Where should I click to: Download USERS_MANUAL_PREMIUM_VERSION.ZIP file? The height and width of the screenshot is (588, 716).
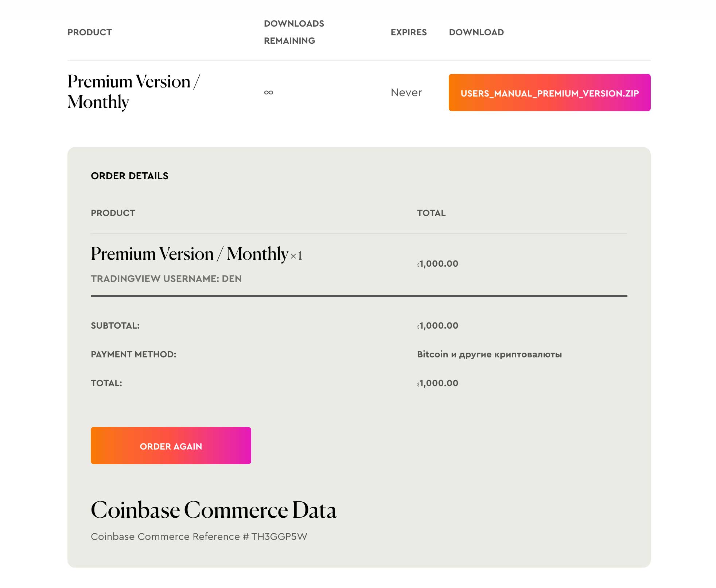click(549, 93)
